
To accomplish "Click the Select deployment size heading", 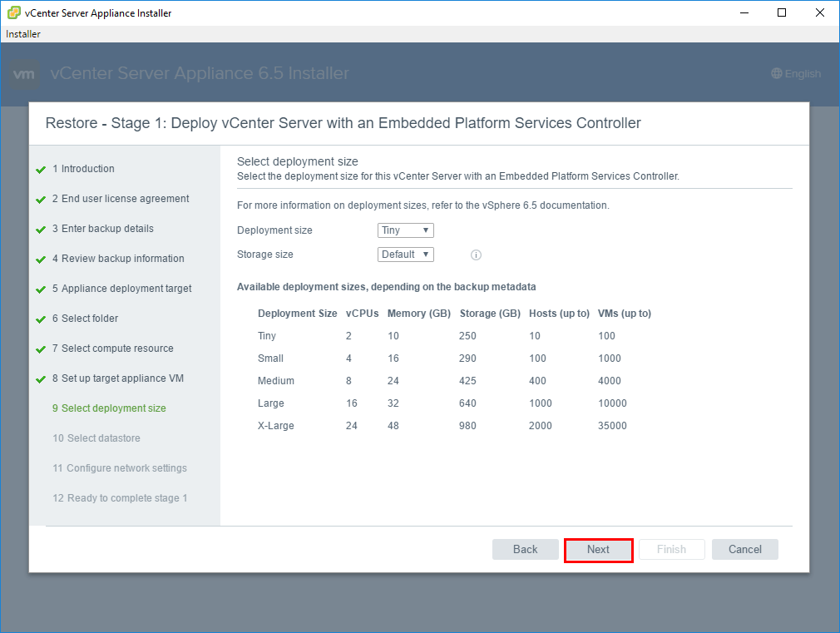I will tap(297, 162).
